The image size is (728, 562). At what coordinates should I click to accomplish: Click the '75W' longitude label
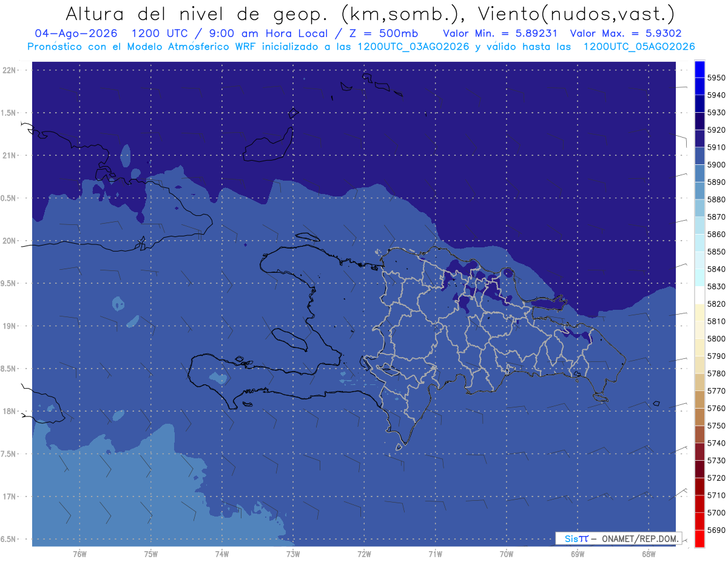click(x=151, y=554)
